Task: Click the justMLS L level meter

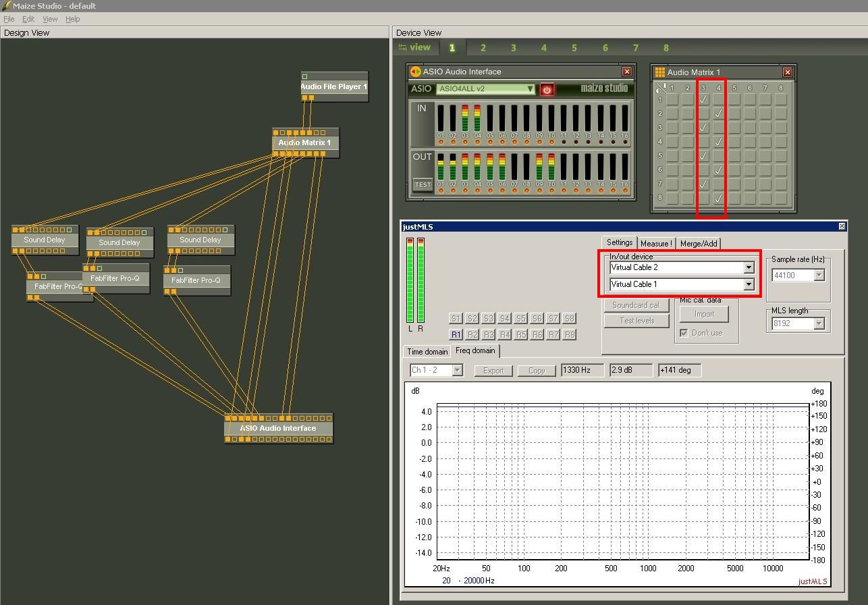Action: tap(410, 280)
